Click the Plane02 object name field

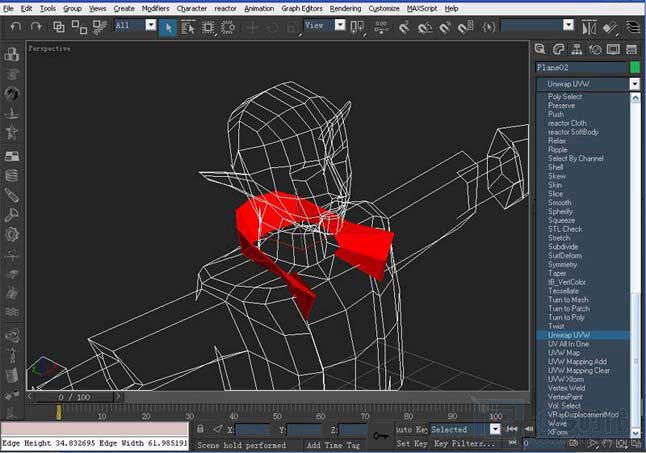[581, 68]
